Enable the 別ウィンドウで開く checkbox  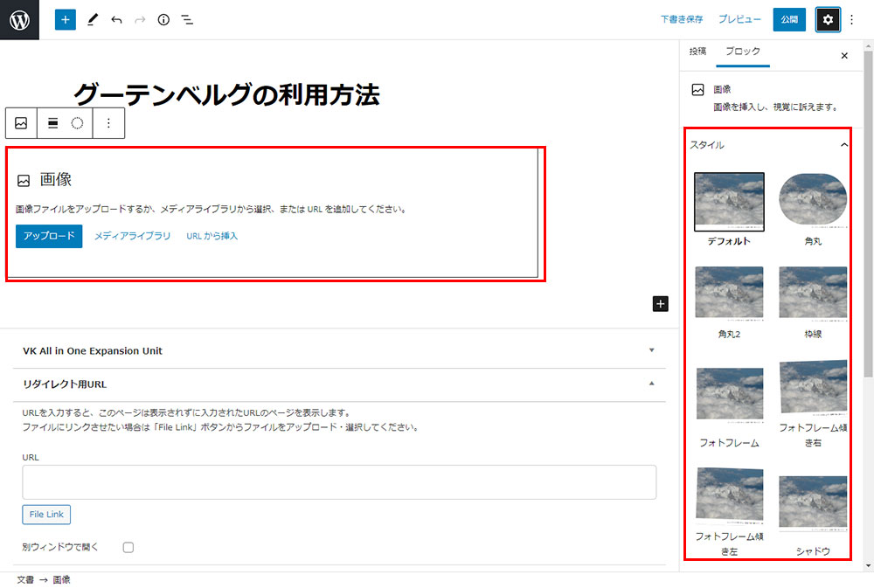(x=128, y=548)
